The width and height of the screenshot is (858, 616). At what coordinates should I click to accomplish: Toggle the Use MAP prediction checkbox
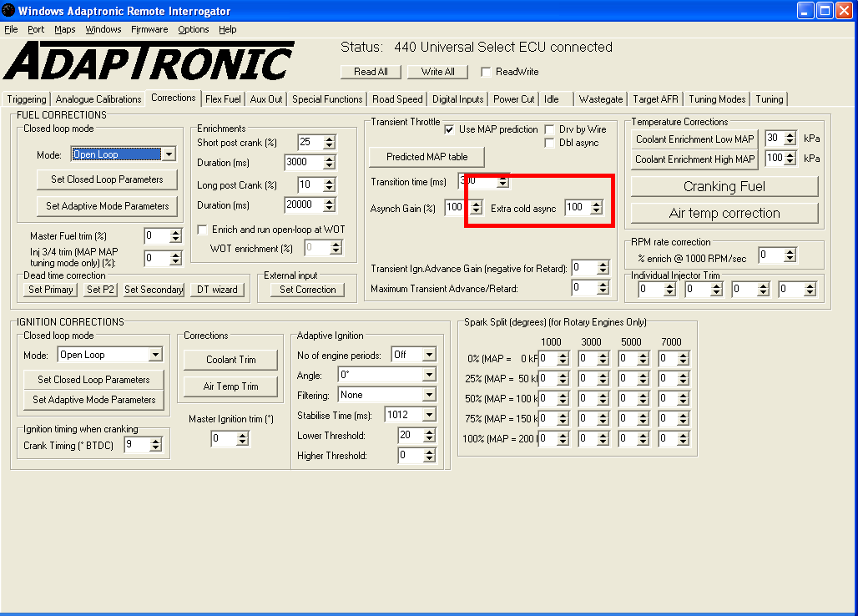449,129
